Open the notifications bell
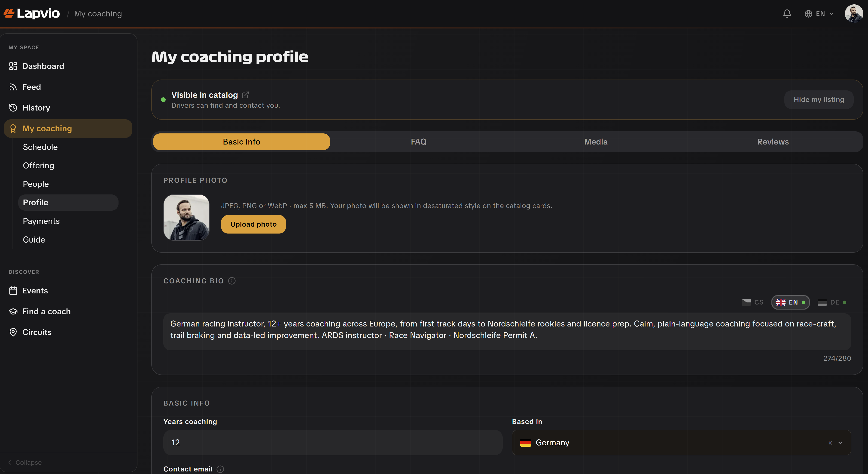Viewport: 868px width, 474px height. click(787, 13)
